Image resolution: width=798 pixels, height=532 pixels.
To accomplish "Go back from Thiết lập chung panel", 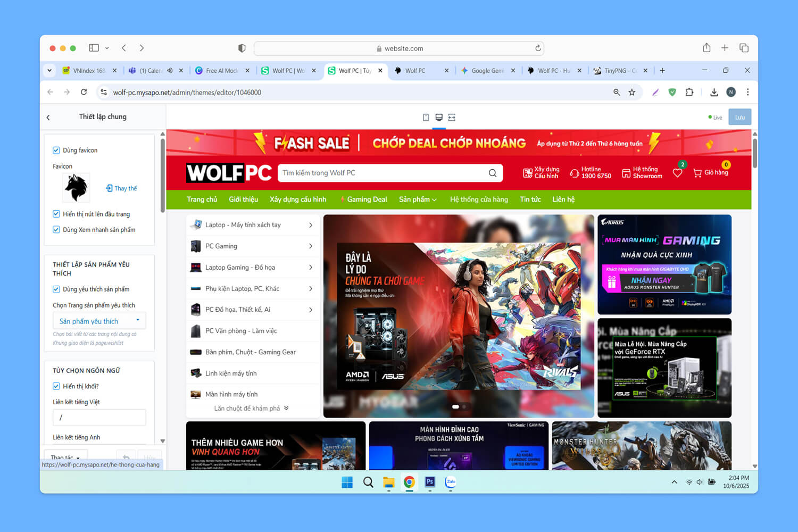I will [48, 118].
